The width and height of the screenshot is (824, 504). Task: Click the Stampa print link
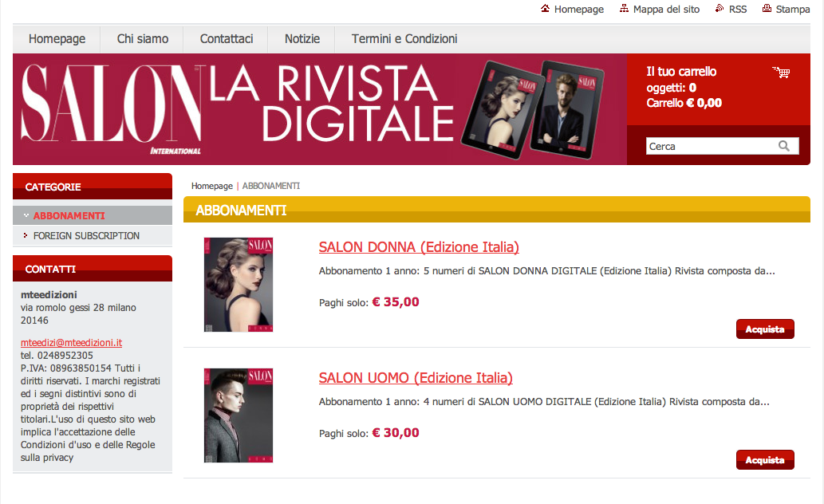(x=792, y=10)
